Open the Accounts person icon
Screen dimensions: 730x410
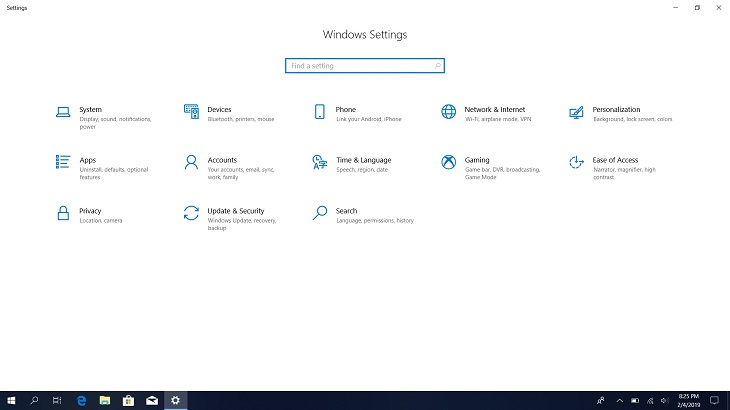coord(191,162)
